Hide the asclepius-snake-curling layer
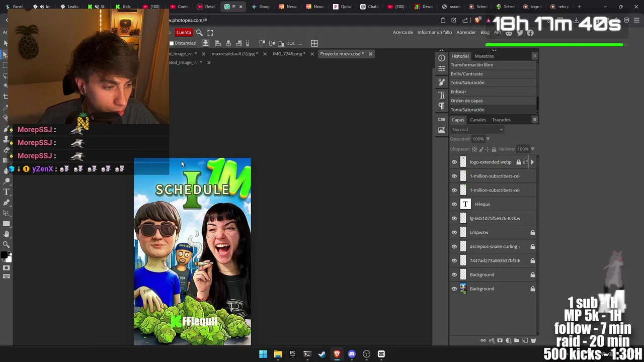644x362 pixels. (x=454, y=246)
